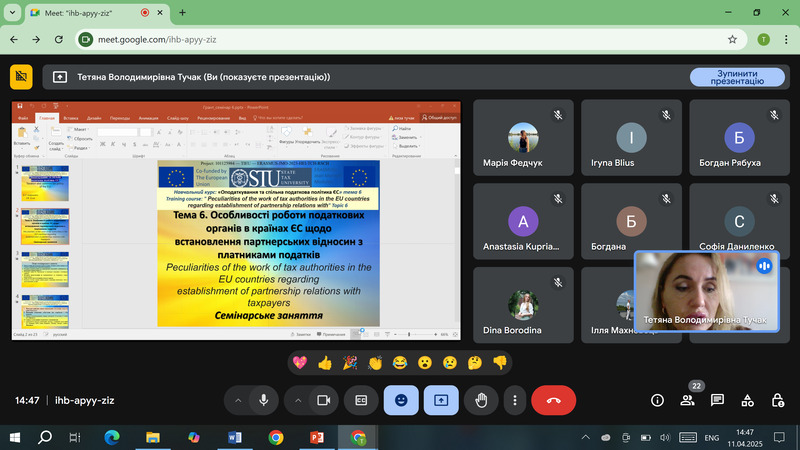Select slide 3 thumbnail in shared PowerPoint
This screenshot has width=800, height=450.
pos(45,269)
